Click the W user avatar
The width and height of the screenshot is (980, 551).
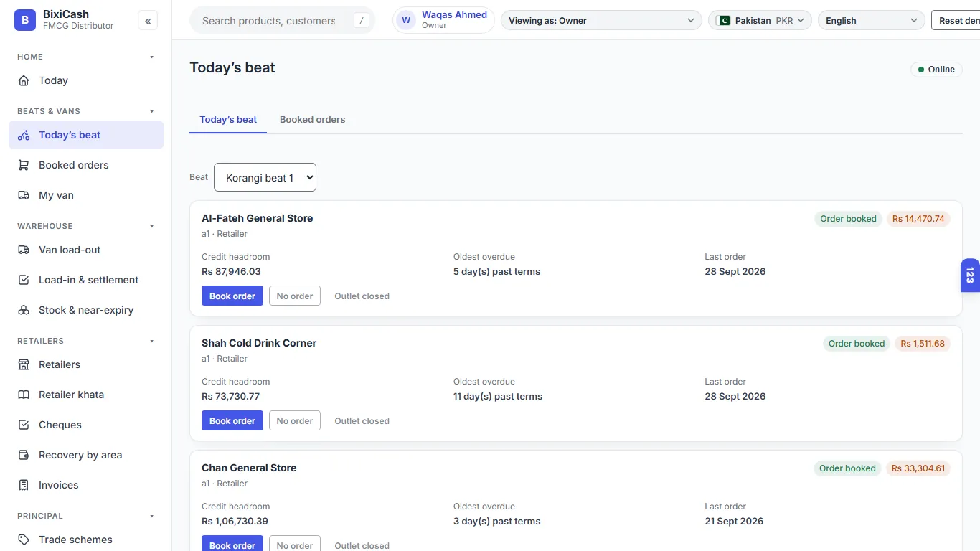tap(406, 20)
